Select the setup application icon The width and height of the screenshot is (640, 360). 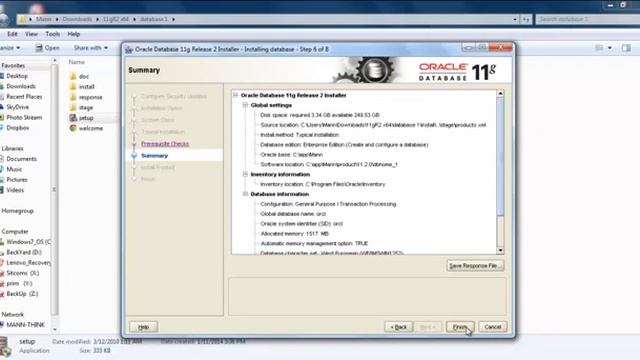click(x=73, y=118)
